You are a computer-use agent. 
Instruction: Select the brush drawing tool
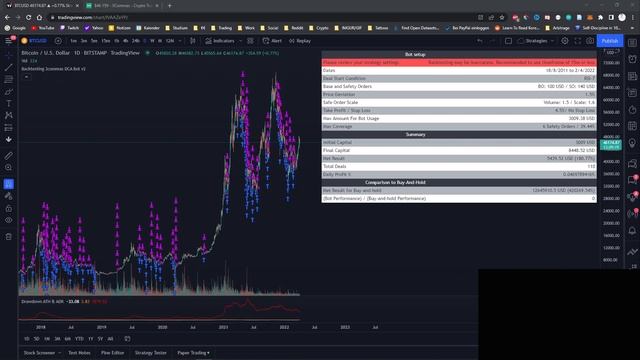coord(9,92)
